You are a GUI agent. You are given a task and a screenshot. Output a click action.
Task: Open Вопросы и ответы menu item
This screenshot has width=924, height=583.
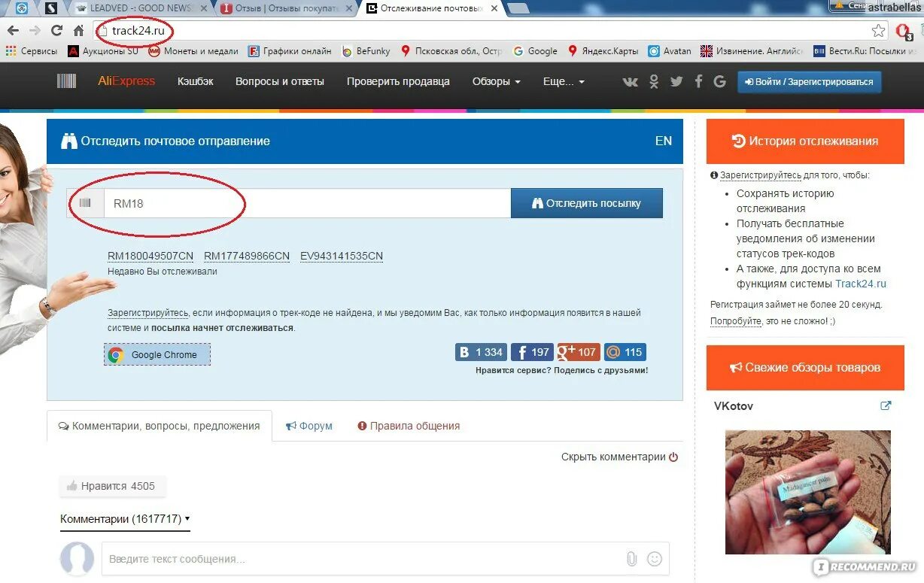[x=280, y=81]
